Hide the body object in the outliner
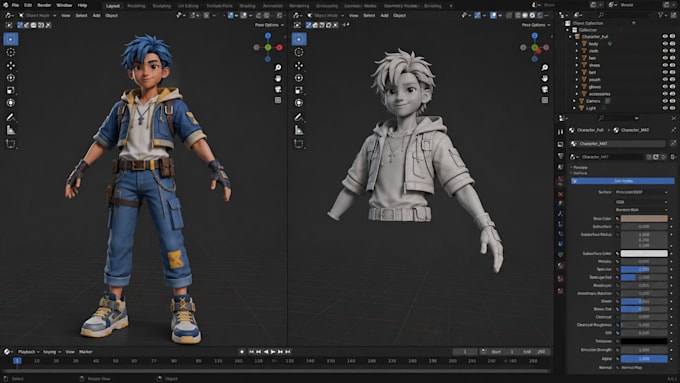 pos(665,44)
